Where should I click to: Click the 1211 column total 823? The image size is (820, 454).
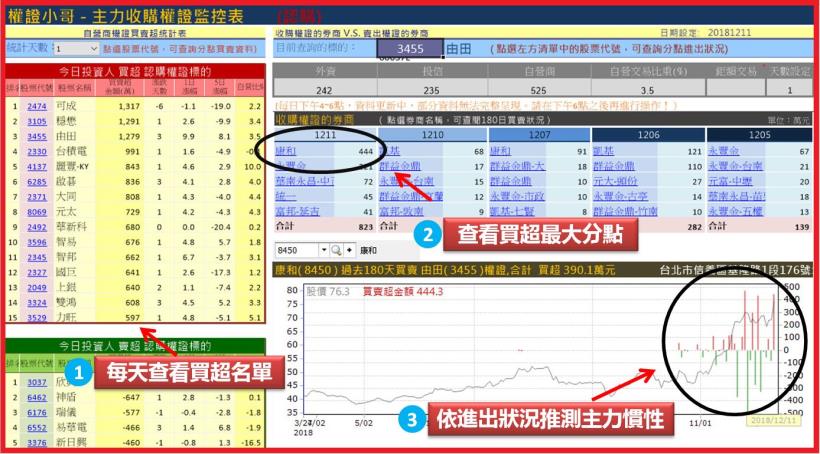pos(366,227)
